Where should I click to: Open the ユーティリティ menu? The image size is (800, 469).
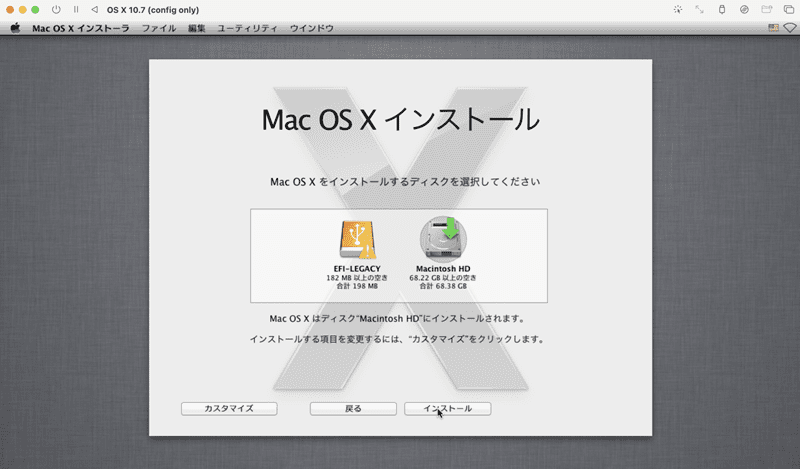(x=247, y=29)
